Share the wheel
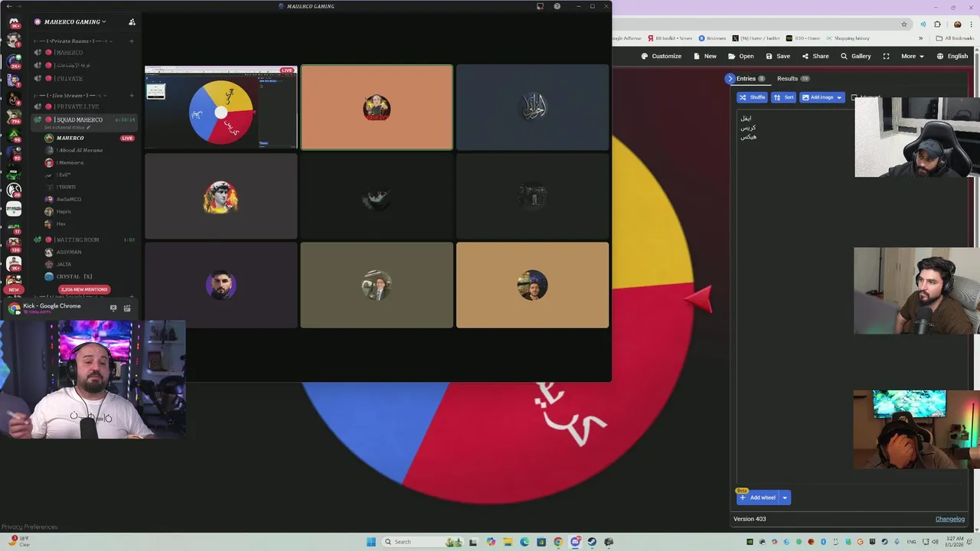 point(815,56)
